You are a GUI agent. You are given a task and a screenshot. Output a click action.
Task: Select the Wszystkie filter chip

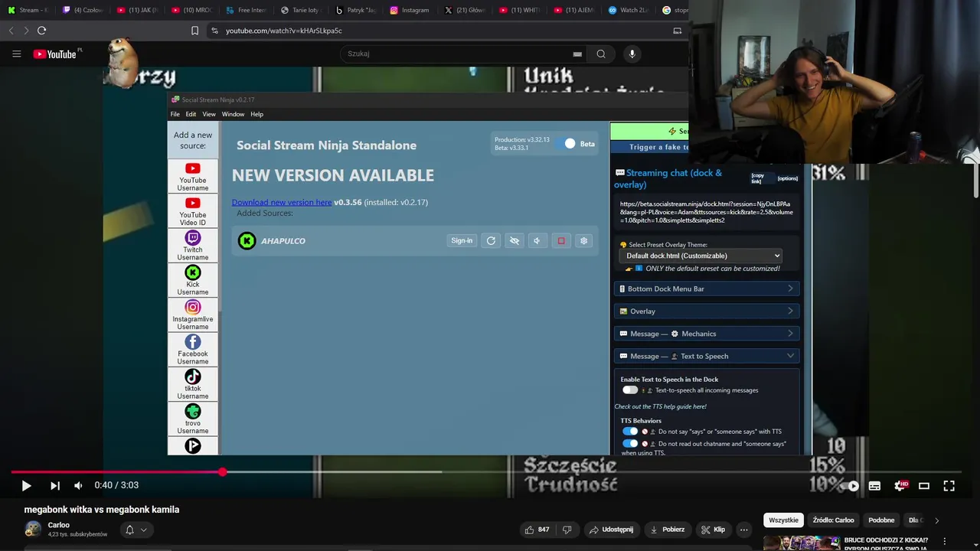[783, 520]
